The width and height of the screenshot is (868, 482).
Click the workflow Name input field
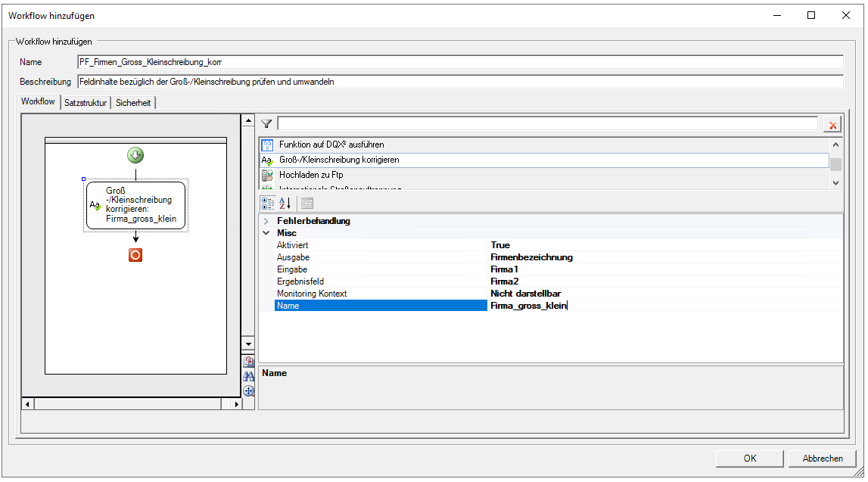click(461, 62)
